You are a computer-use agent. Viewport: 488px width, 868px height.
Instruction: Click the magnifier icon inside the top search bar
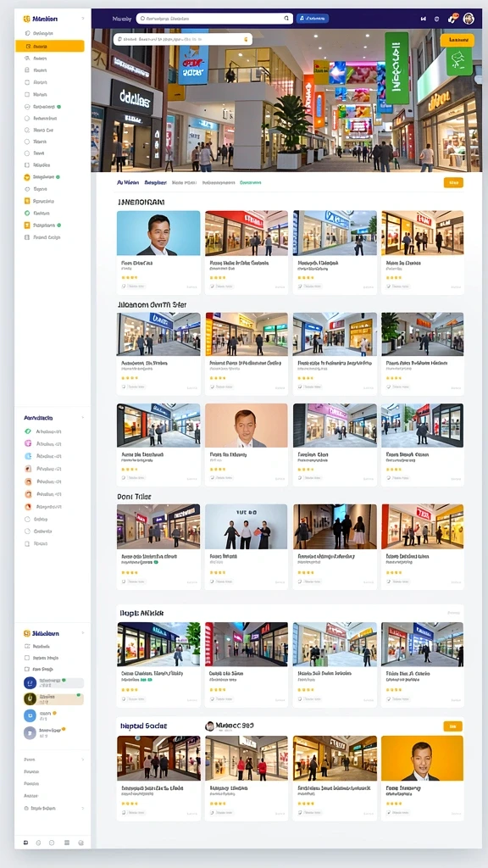[286, 19]
